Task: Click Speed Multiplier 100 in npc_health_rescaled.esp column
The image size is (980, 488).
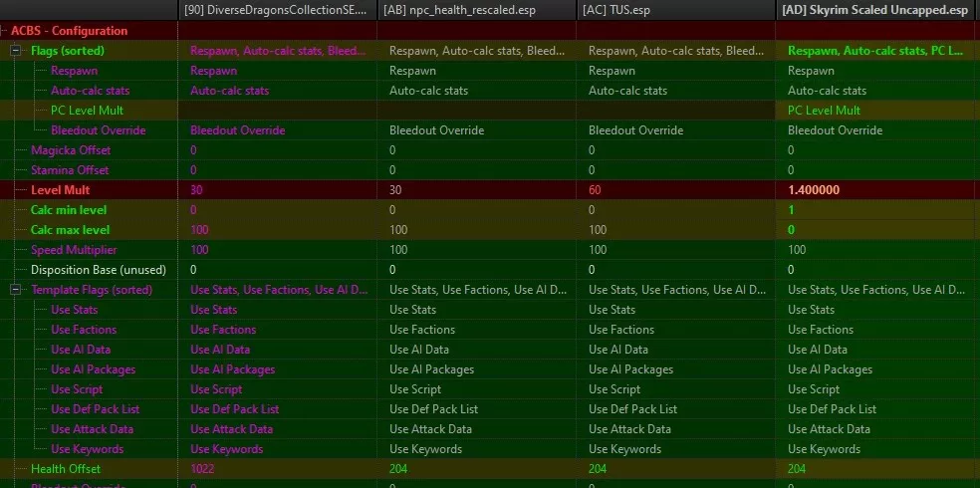Action: click(x=398, y=250)
